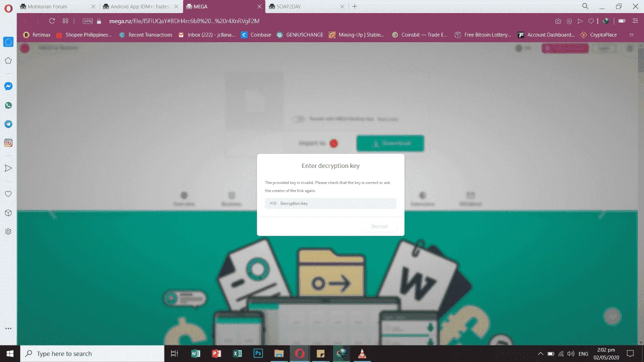The width and height of the screenshot is (644, 362).
Task: Open a new tab with plus button
Action: point(355,7)
